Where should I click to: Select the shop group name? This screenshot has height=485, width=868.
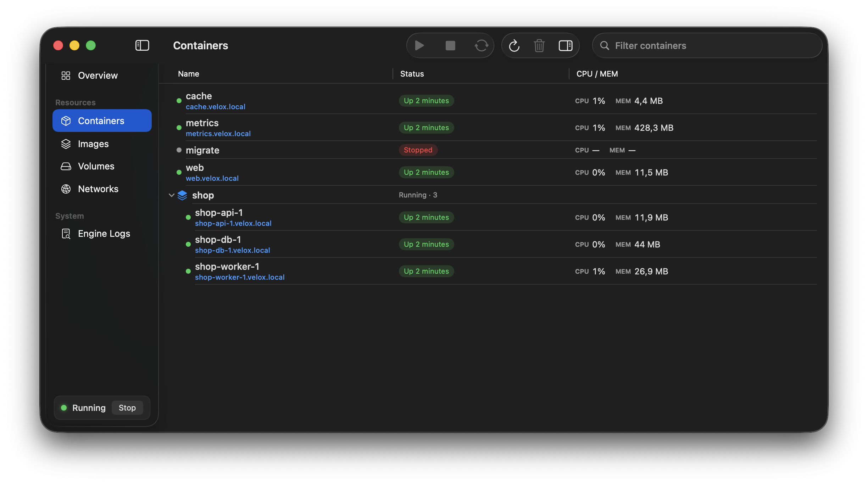[x=203, y=195]
